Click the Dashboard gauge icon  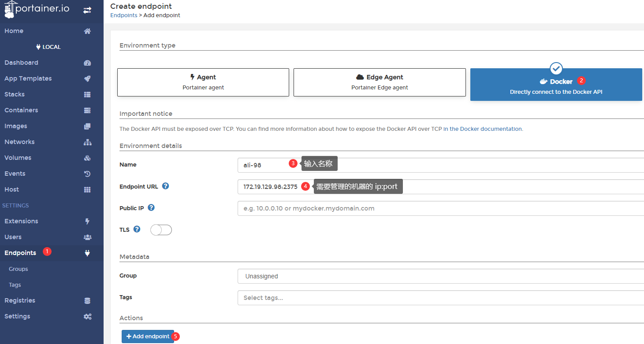(87, 63)
